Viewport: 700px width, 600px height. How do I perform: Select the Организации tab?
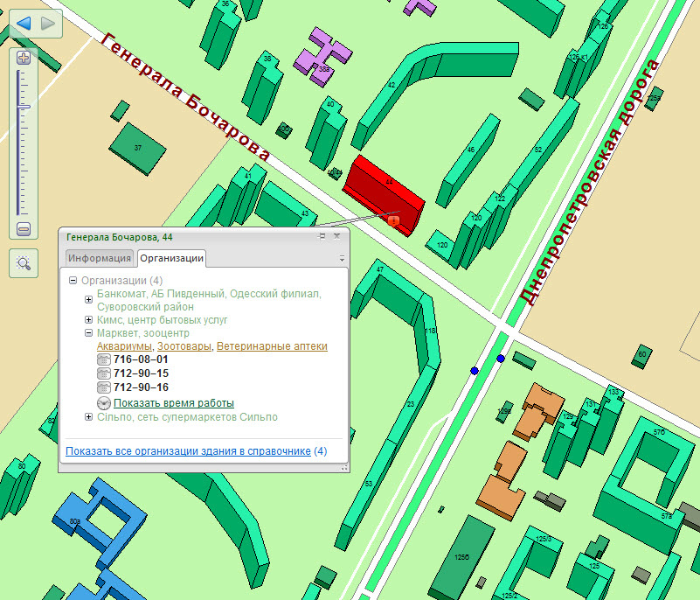[172, 257]
